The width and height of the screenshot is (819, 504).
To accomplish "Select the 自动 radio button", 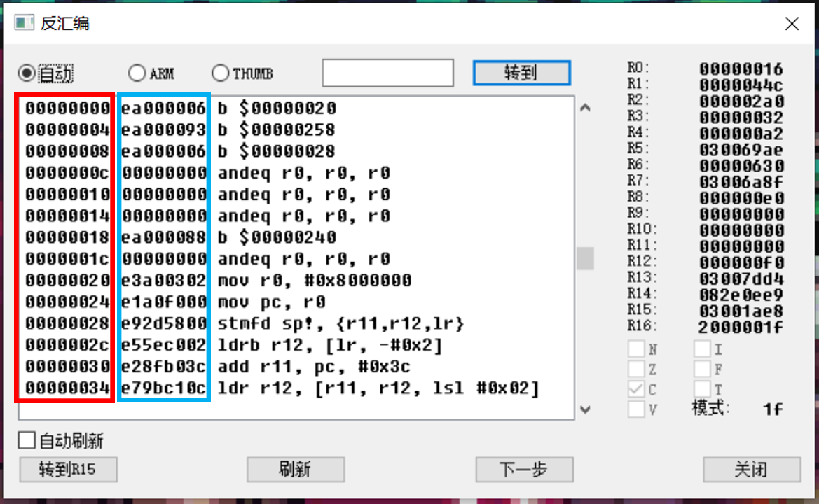I will click(x=26, y=73).
